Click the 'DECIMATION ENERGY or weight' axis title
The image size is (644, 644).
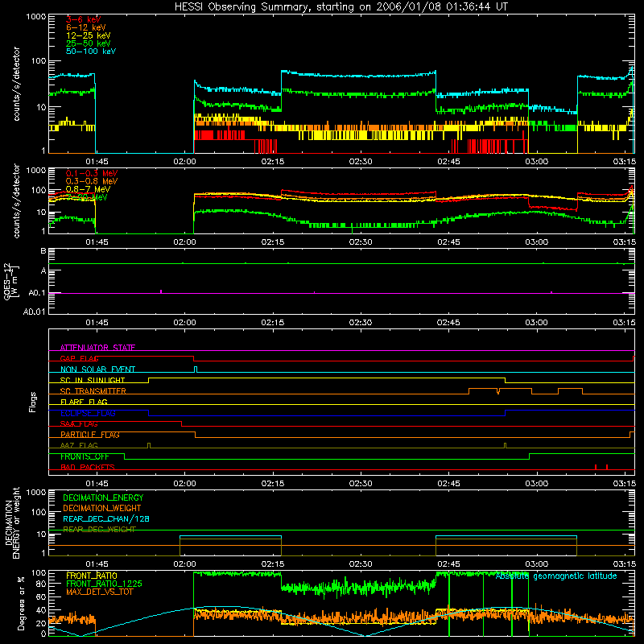(12, 522)
